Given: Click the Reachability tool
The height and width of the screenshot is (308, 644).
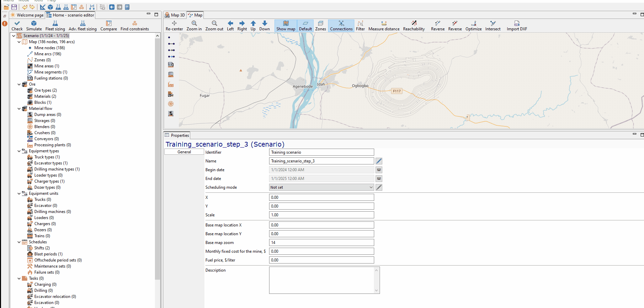Looking at the screenshot, I should click(x=414, y=26).
